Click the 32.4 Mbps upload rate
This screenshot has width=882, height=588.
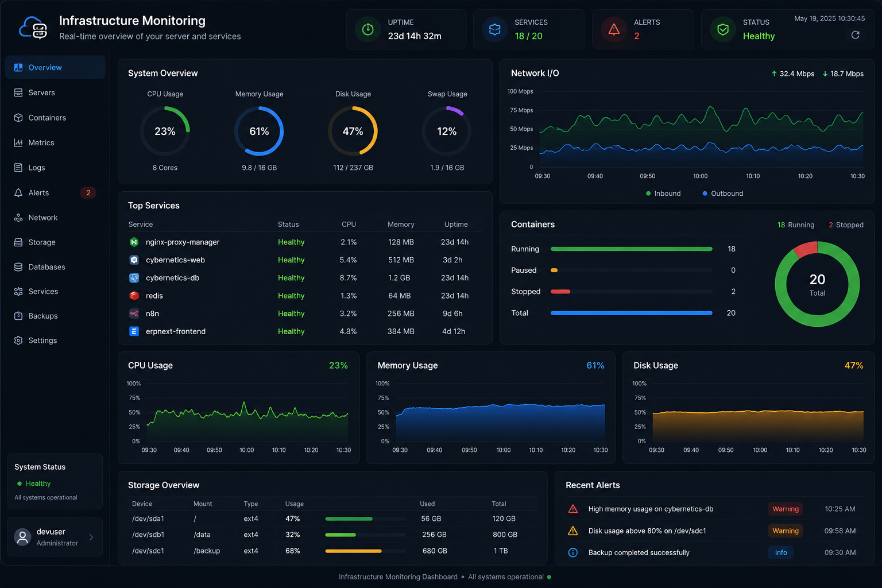(x=792, y=73)
